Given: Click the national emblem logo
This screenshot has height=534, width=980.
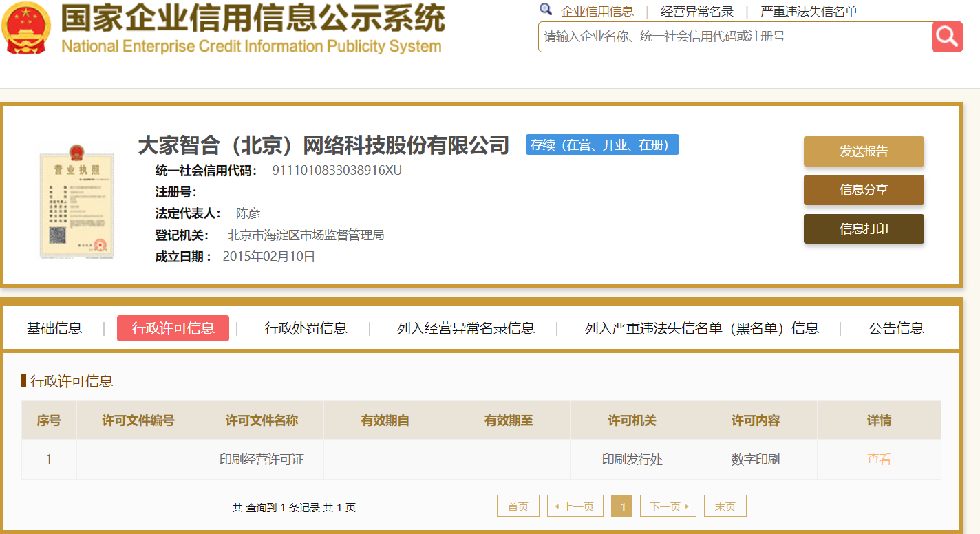Looking at the screenshot, I should tap(25, 28).
